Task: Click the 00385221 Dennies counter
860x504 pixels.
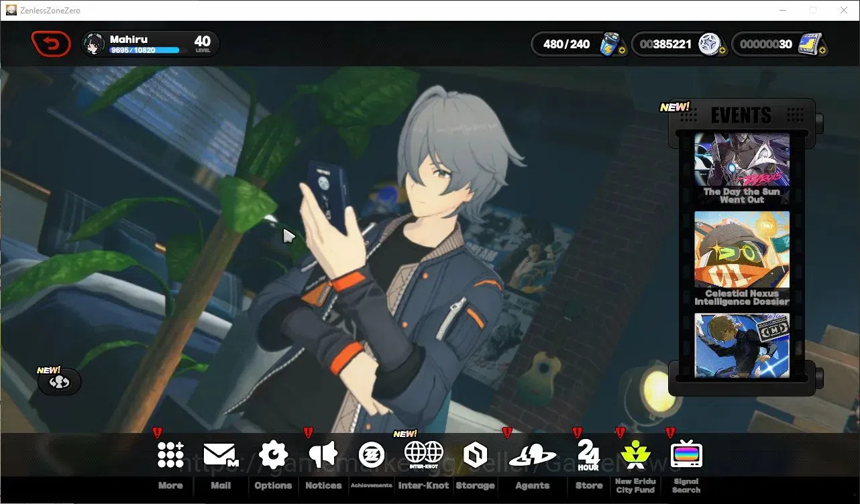Action: pos(665,44)
